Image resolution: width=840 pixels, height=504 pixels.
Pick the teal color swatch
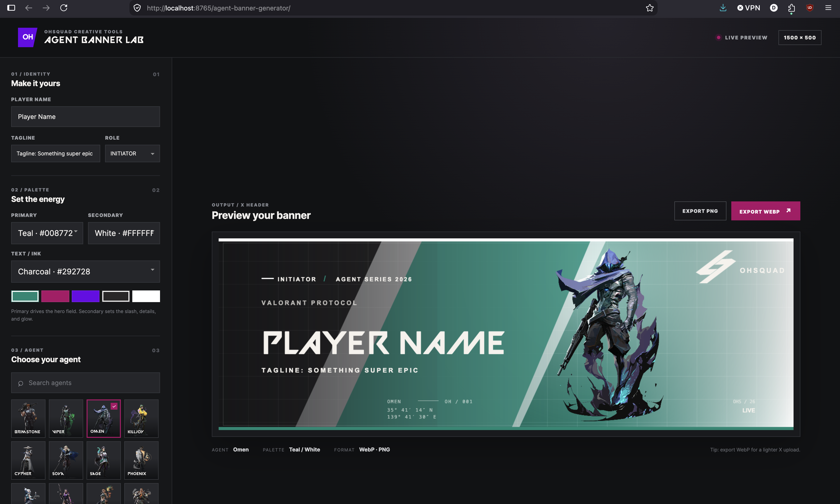click(x=25, y=296)
